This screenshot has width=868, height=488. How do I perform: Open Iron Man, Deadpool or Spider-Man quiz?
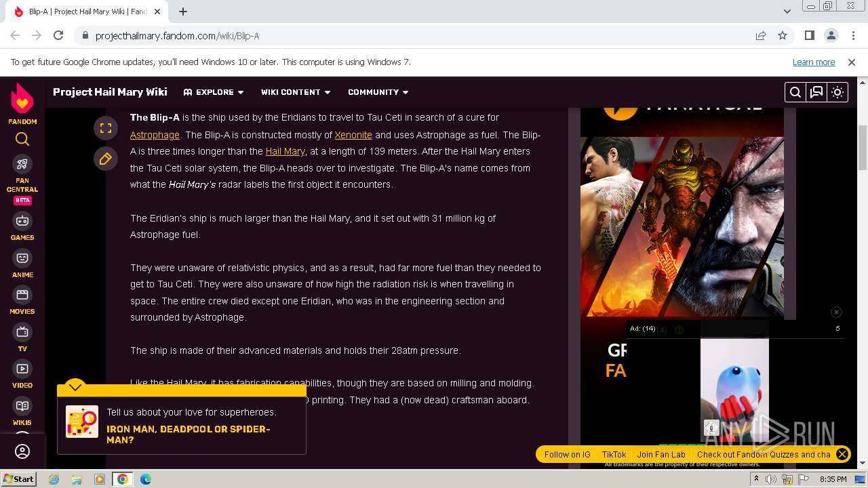point(188,434)
